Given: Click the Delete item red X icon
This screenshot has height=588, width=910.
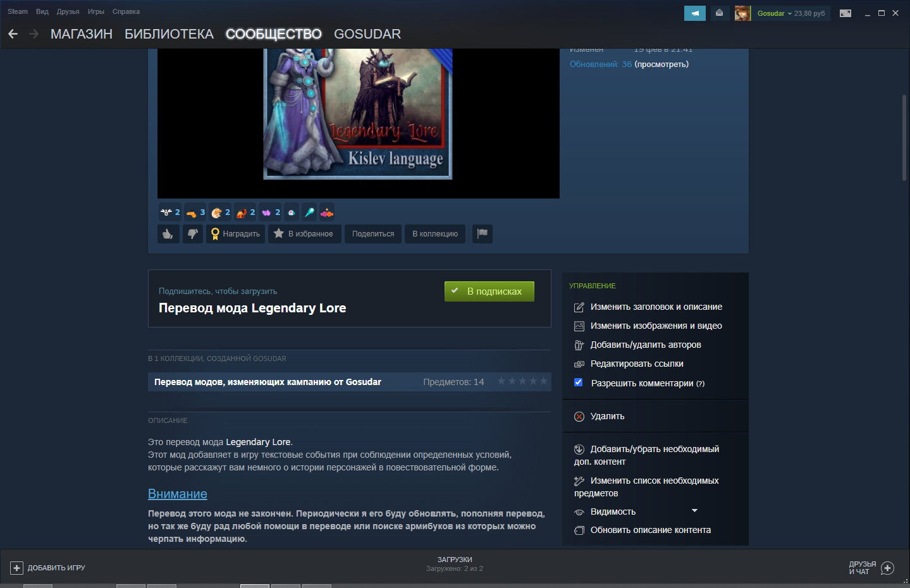Looking at the screenshot, I should [579, 417].
